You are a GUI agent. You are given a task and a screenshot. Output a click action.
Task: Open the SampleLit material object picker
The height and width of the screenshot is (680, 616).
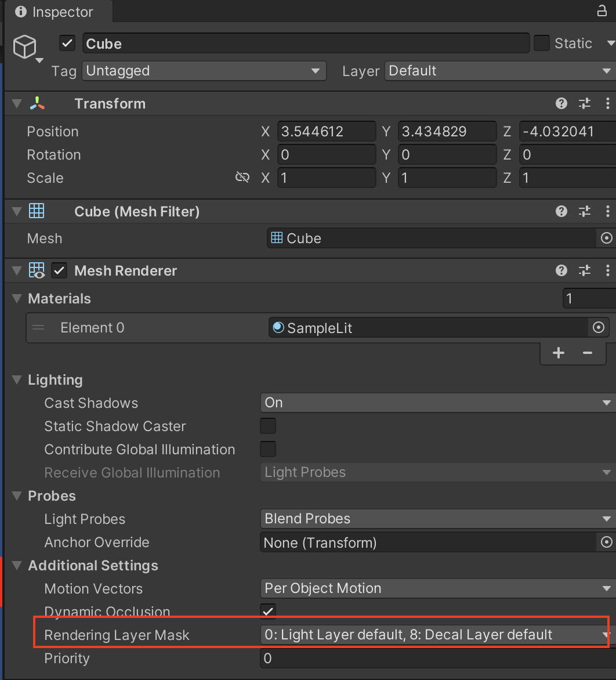(x=598, y=327)
